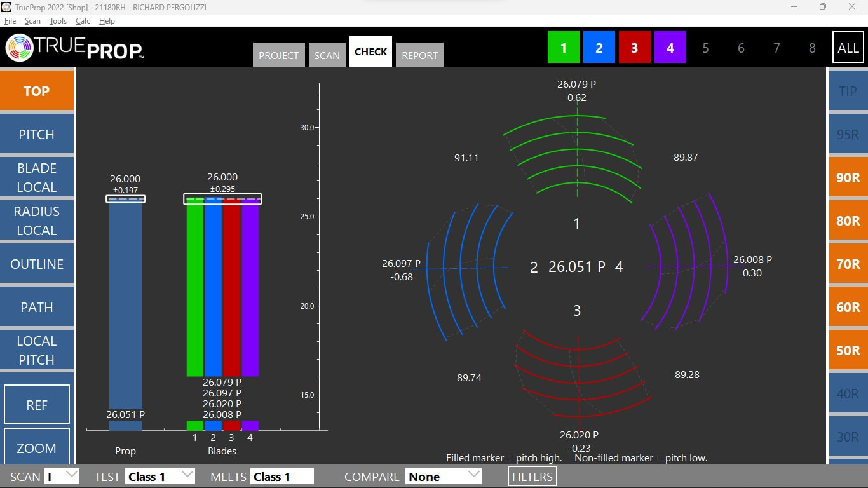This screenshot has width=868, height=488.
Task: Enable the TIP radius section
Action: point(848,91)
